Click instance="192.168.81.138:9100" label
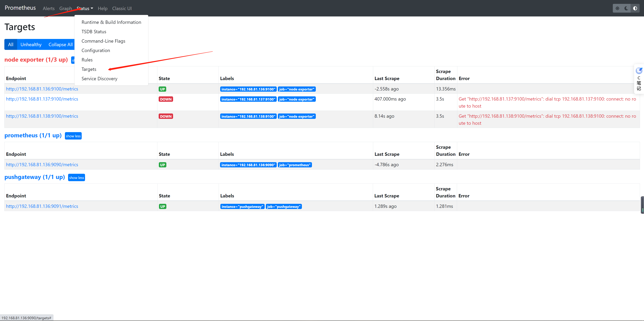The width and height of the screenshot is (644, 321). point(248,116)
